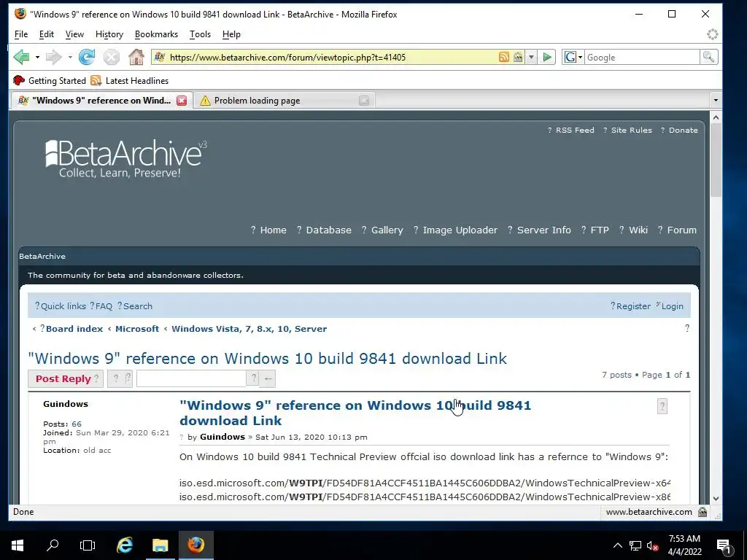Expand the address bar history dropdown
The width and height of the screenshot is (747, 560).
tap(531, 57)
